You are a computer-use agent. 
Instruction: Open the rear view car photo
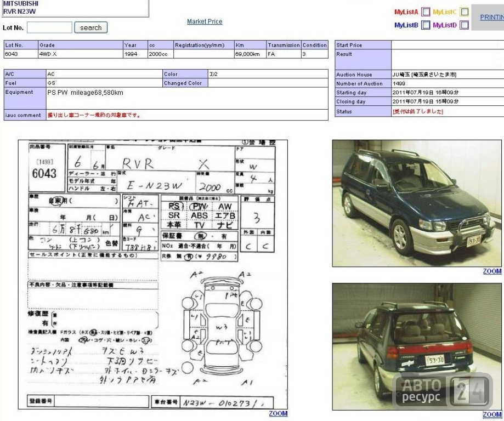(417, 346)
